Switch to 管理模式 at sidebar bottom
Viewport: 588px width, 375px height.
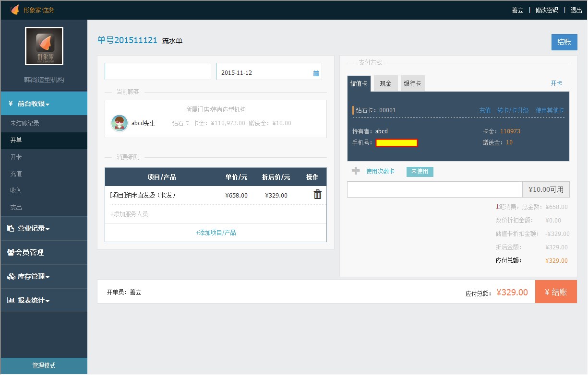pyautogui.click(x=44, y=365)
